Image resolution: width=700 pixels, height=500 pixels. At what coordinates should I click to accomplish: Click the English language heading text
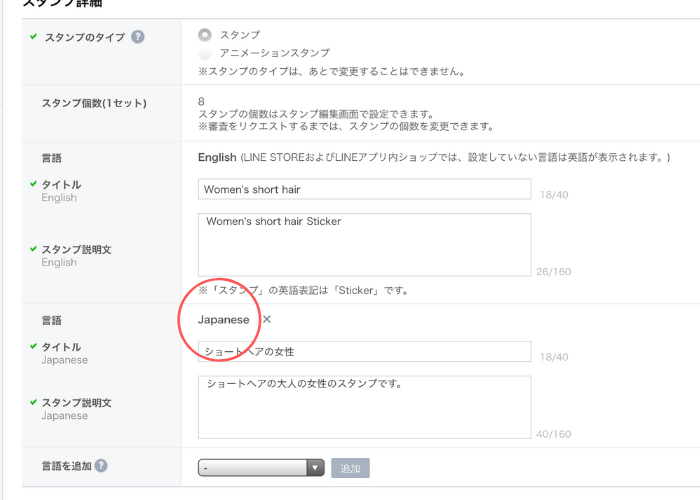pyautogui.click(x=217, y=157)
